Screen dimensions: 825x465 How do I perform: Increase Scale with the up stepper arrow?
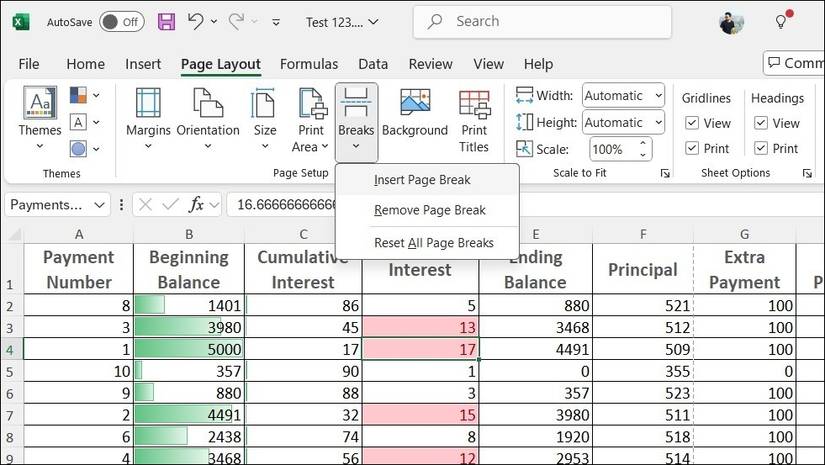[x=643, y=143]
